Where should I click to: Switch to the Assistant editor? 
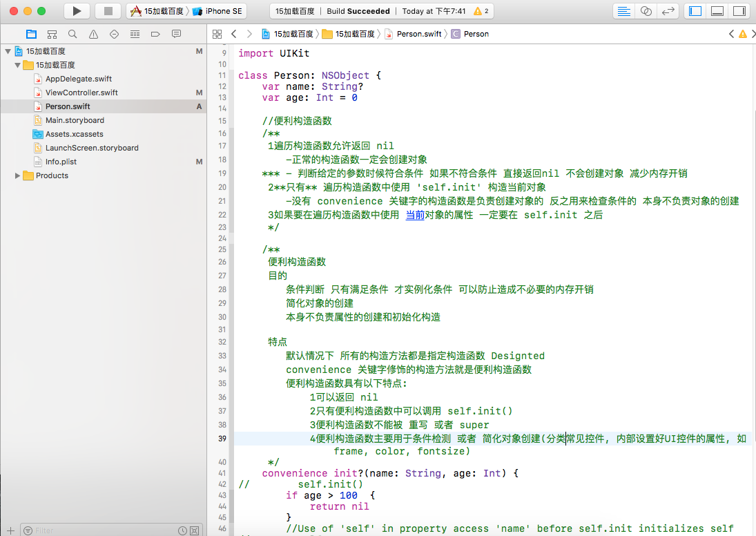[646, 10]
